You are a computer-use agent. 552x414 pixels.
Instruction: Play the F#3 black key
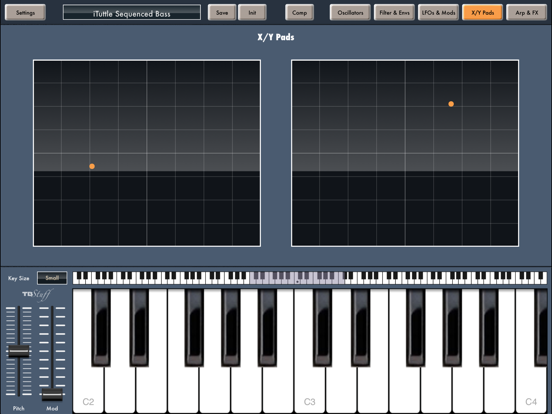click(415, 327)
